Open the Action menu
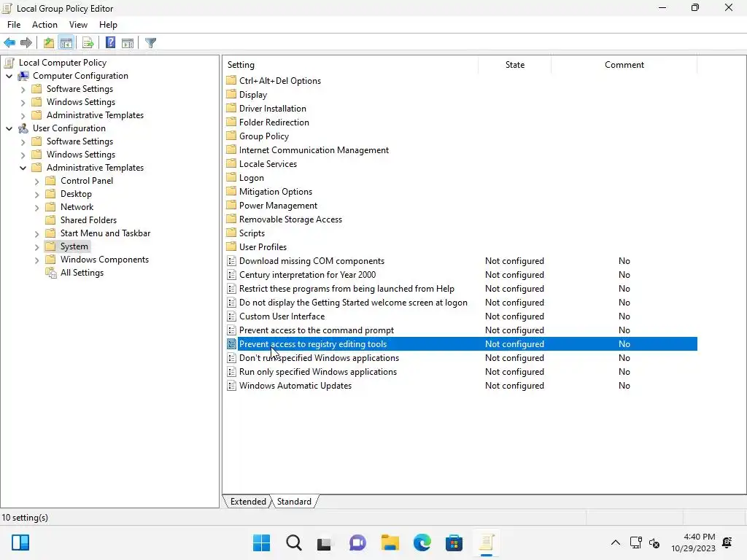The height and width of the screenshot is (560, 747). (44, 25)
